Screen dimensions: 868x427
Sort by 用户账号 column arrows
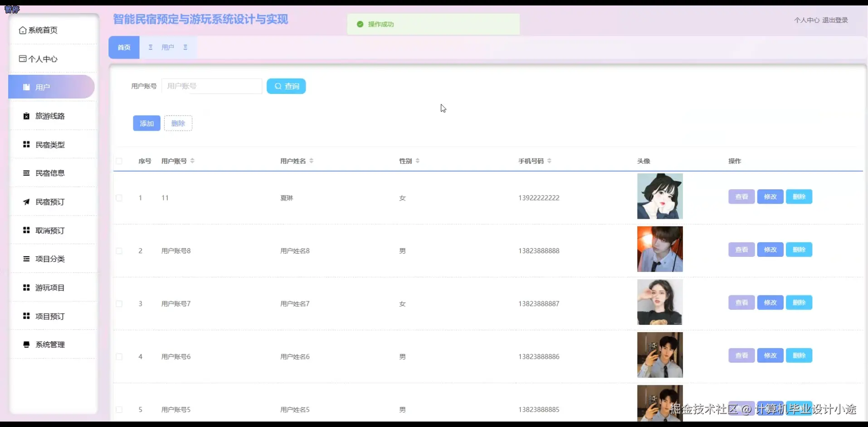tap(192, 160)
